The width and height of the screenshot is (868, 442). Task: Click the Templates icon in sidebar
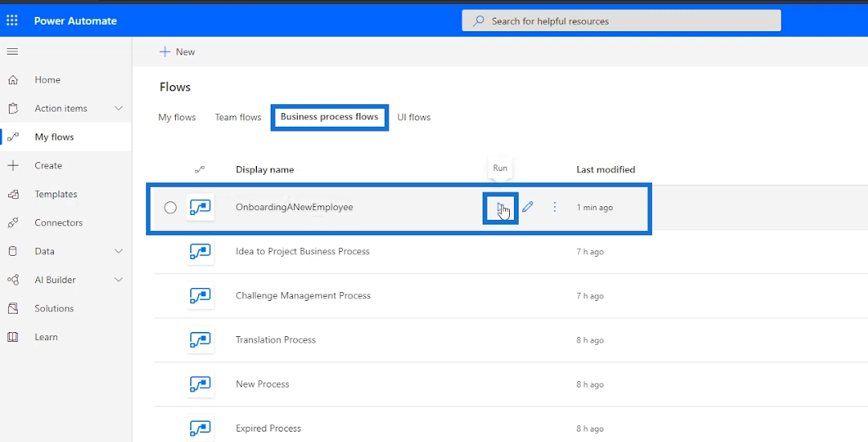(x=13, y=194)
